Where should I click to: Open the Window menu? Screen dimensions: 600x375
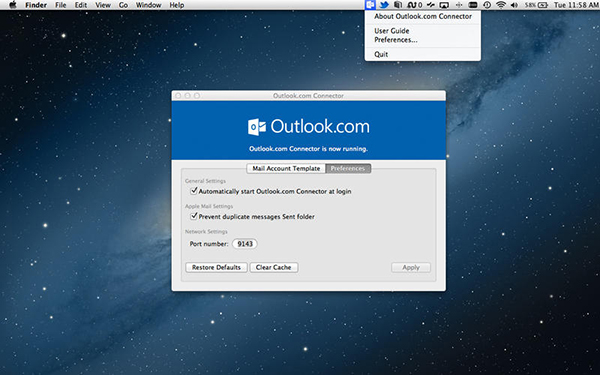[x=148, y=5]
